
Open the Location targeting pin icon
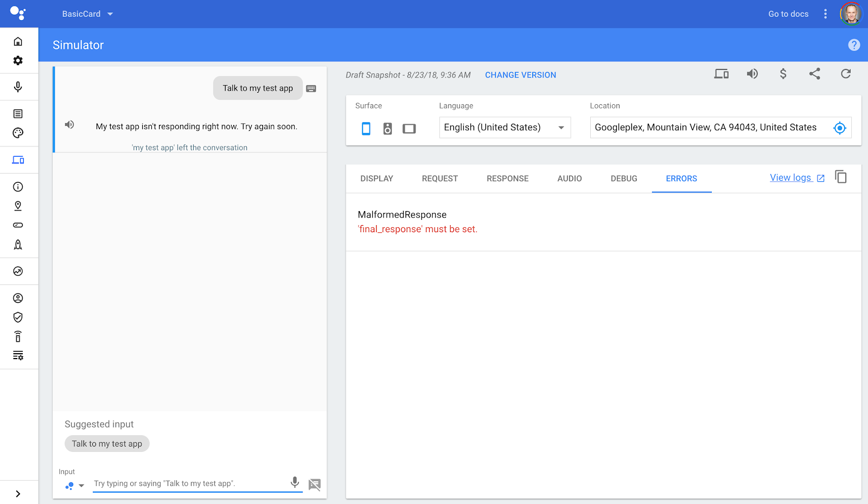pos(18,206)
